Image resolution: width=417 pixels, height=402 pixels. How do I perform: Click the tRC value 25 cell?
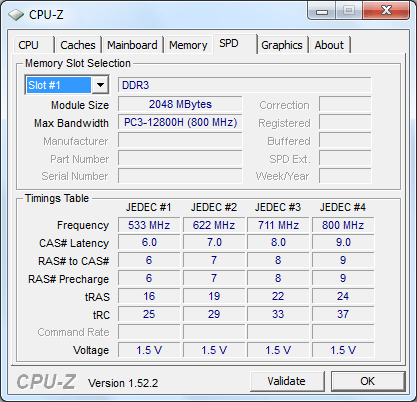click(x=149, y=314)
